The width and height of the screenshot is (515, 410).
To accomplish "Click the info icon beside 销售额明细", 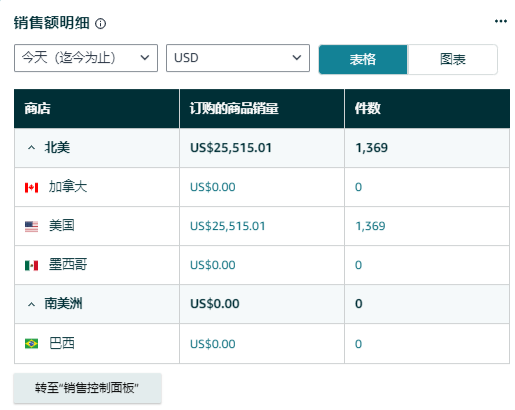I will click(x=100, y=24).
